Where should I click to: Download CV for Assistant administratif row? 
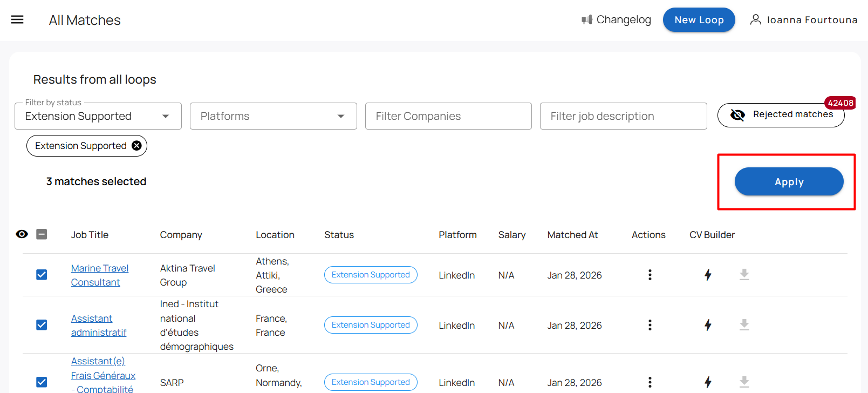(744, 325)
